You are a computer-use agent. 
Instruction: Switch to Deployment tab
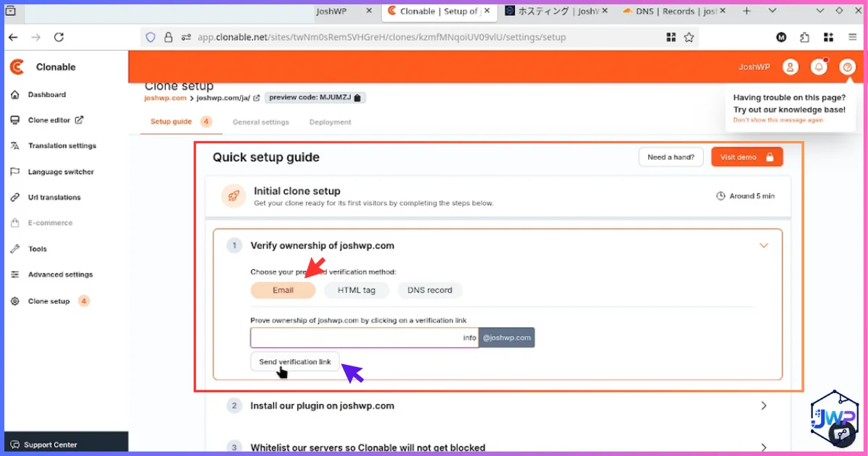pyautogui.click(x=330, y=122)
